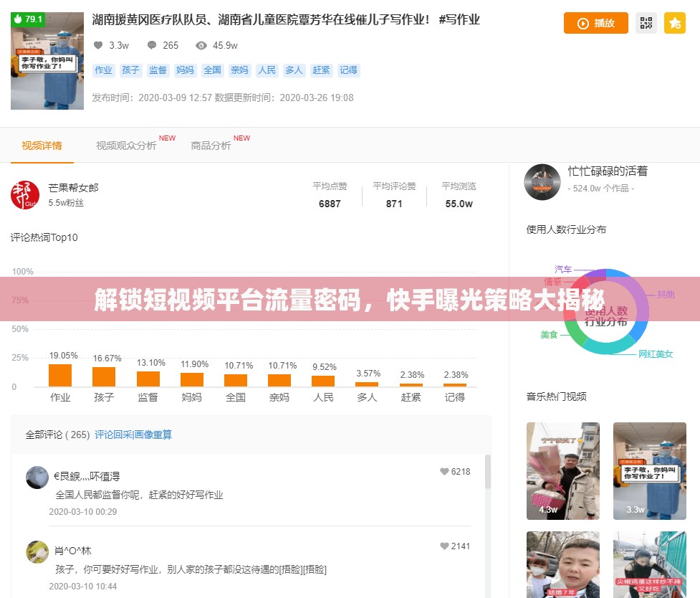Image resolution: width=700 pixels, height=598 pixels.
Task: Click the 汽车 label in donut chart
Action: pyautogui.click(x=563, y=269)
